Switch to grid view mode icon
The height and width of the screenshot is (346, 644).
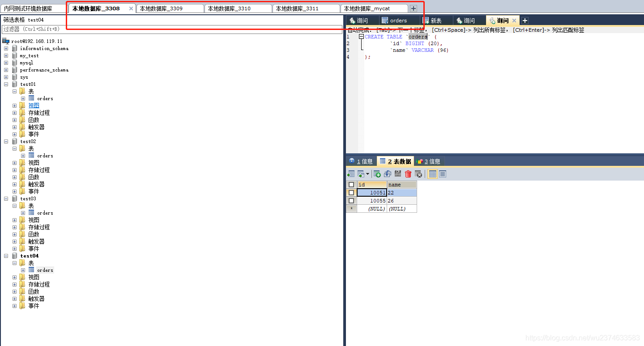(432, 174)
